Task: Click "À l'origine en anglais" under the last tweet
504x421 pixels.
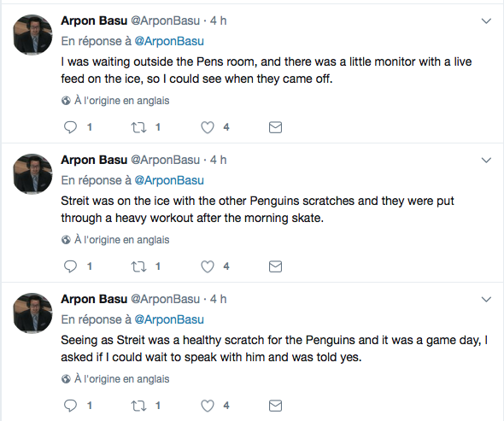Action: 122,379
